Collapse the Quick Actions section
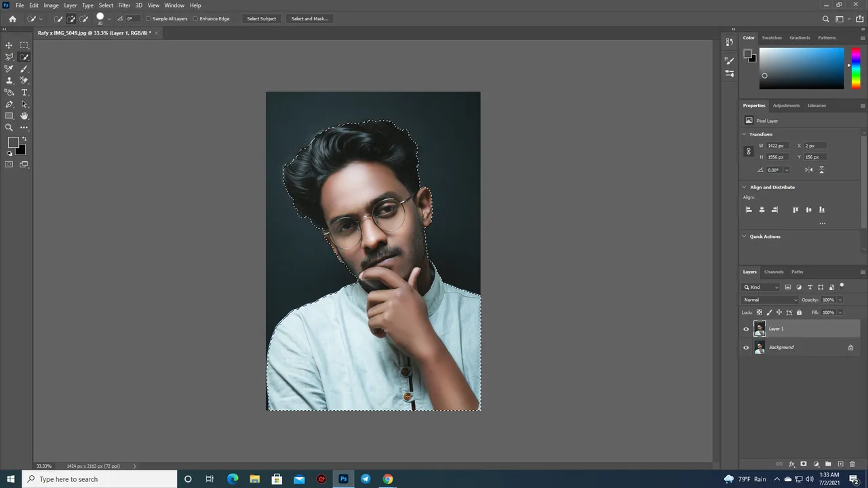This screenshot has height=488, width=868. 745,237
